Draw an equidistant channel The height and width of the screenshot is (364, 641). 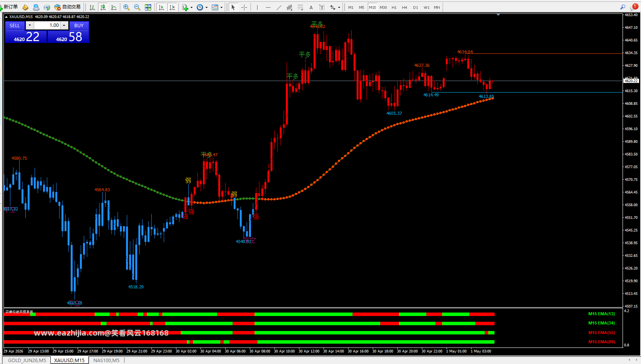[290, 7]
